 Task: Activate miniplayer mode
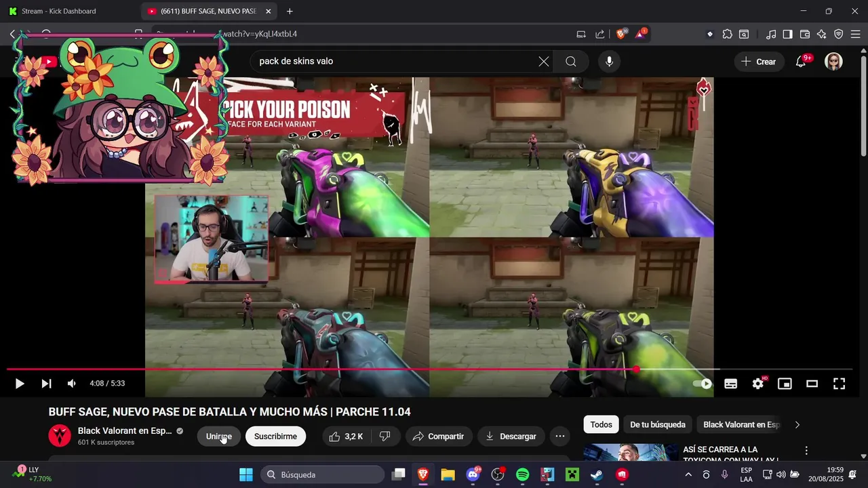pyautogui.click(x=785, y=384)
